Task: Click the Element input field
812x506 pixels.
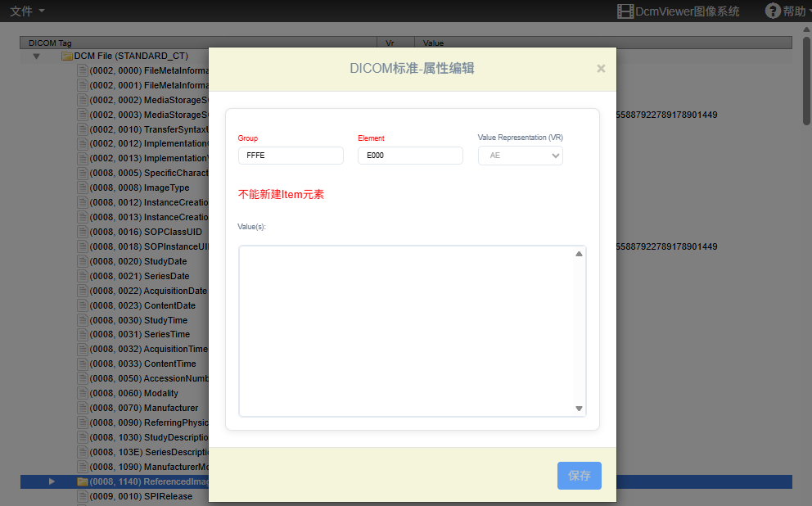Action: coord(410,156)
